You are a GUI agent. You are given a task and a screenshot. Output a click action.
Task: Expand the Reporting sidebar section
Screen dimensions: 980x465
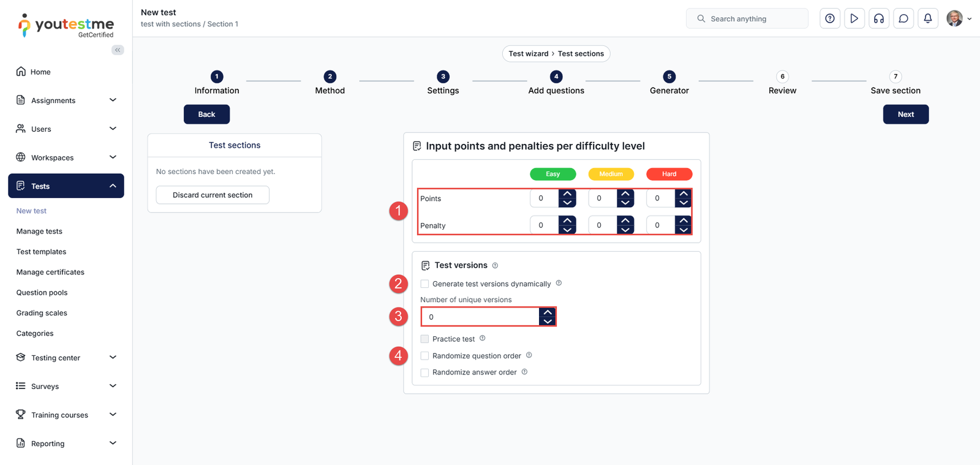coord(113,443)
